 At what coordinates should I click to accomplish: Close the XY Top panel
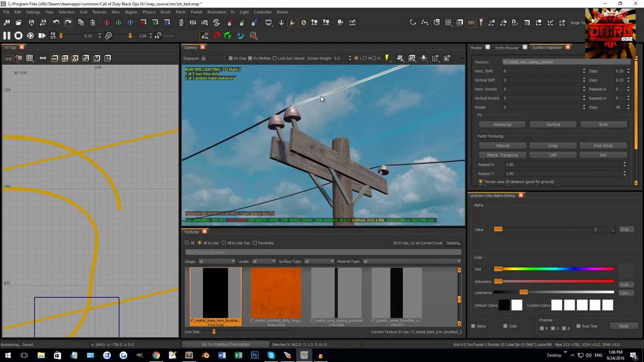22,47
